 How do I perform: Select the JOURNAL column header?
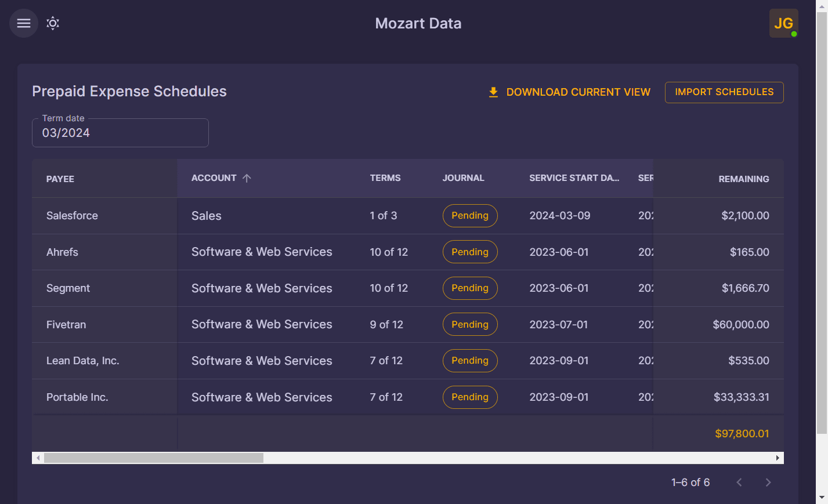coord(463,178)
